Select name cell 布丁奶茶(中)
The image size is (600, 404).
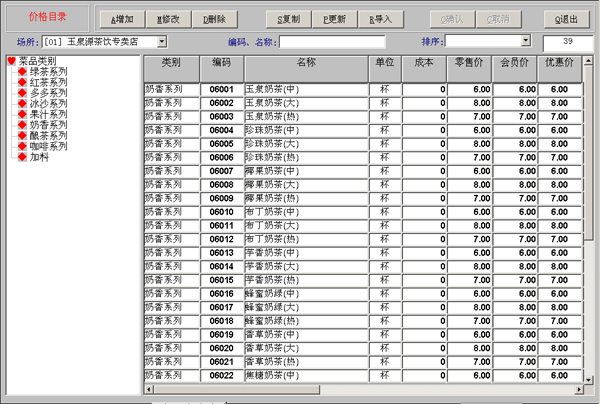pos(306,212)
